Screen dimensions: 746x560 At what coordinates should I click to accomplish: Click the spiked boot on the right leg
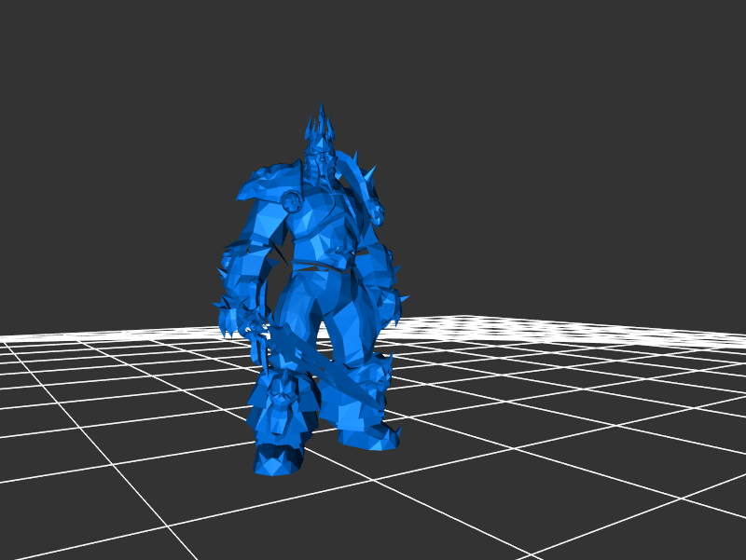point(373,433)
